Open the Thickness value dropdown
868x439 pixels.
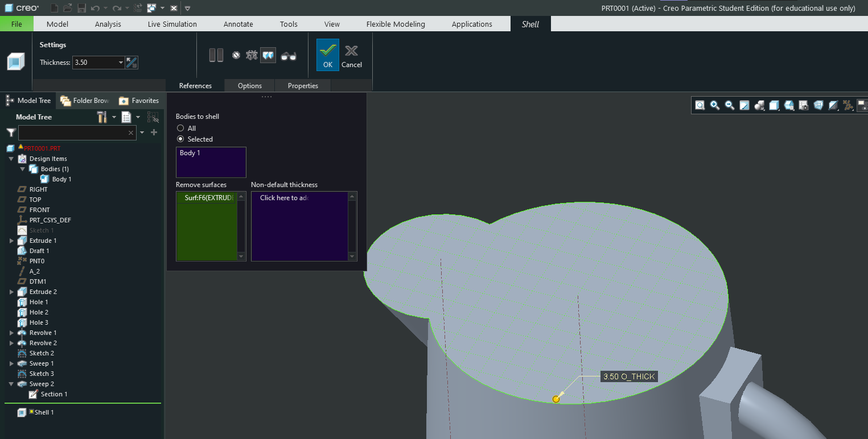[x=121, y=63]
